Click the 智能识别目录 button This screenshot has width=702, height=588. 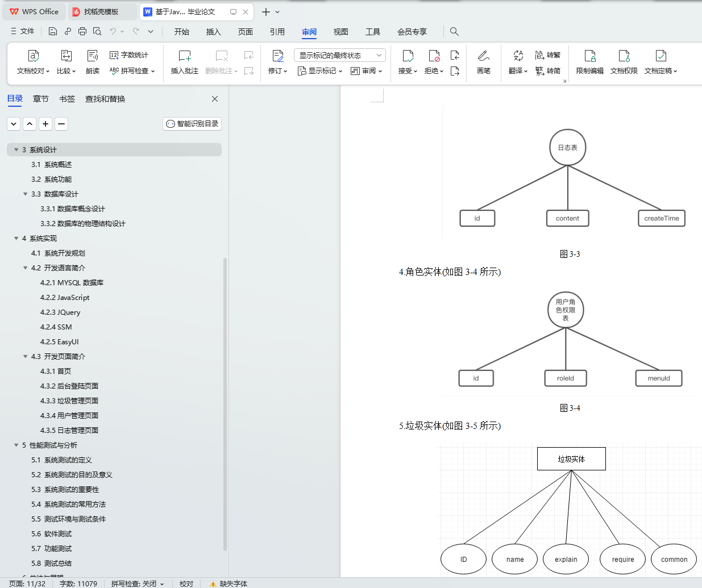click(192, 123)
